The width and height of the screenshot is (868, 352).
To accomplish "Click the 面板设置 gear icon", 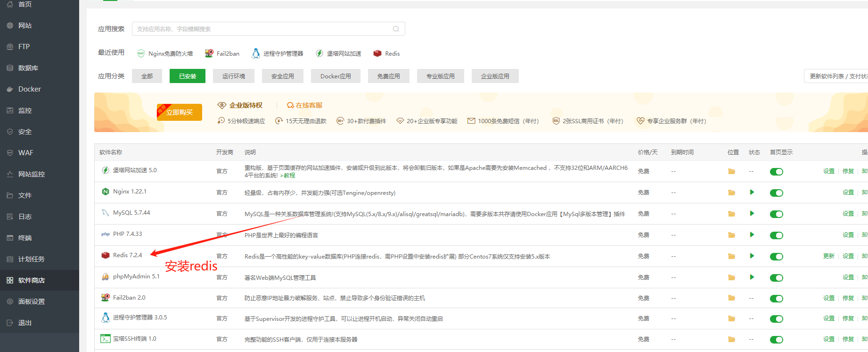I will (10, 302).
